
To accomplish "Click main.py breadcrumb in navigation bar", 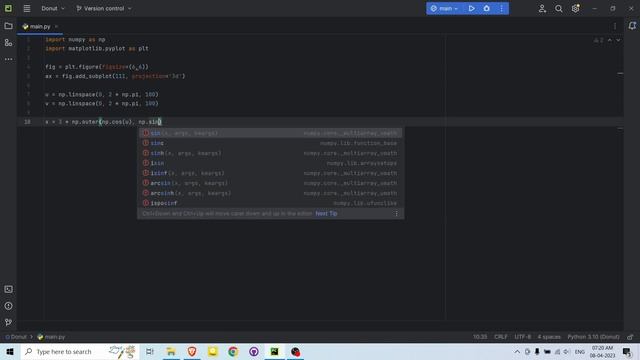I will (51, 337).
